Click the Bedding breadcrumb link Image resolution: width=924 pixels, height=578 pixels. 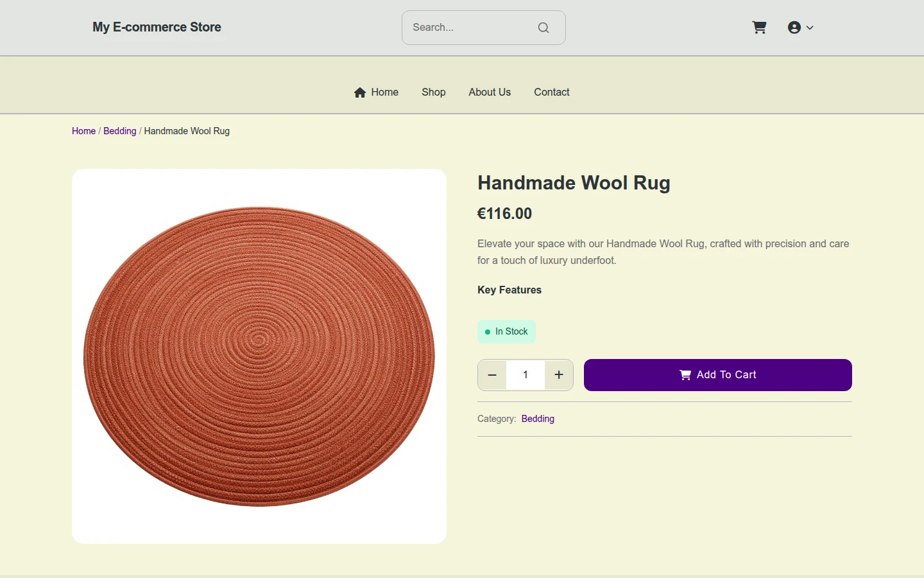pos(120,131)
